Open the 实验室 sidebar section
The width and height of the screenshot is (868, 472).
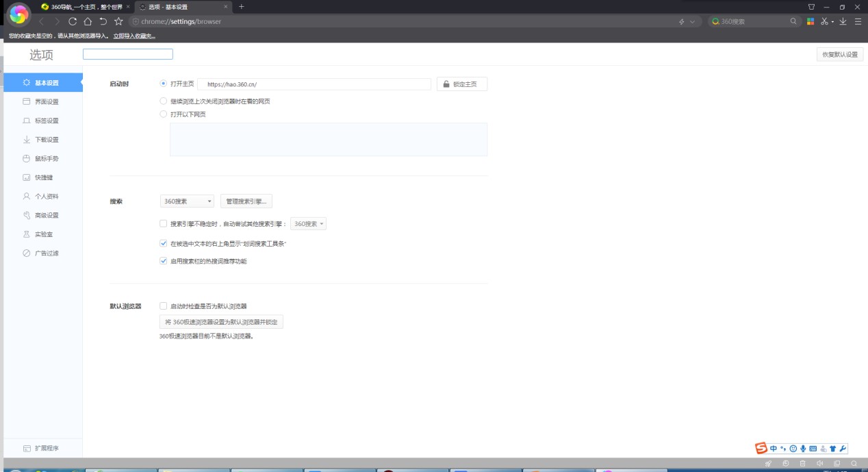[42, 234]
